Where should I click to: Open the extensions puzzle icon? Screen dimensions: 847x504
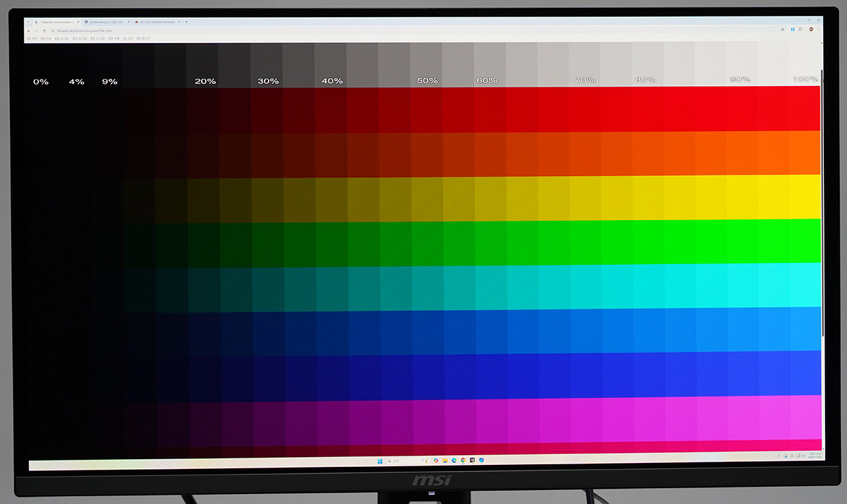pyautogui.click(x=801, y=29)
